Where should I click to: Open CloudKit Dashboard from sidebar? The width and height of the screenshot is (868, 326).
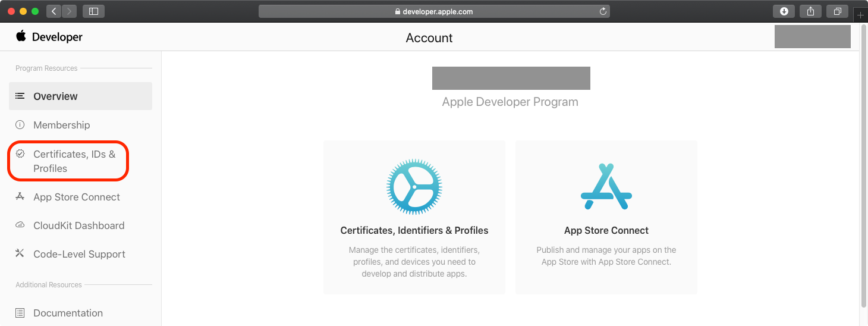(78, 225)
